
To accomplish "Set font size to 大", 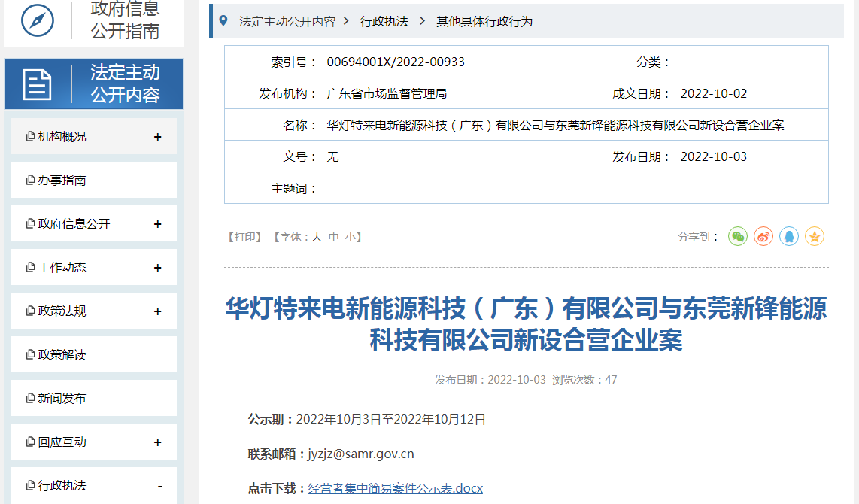I will click(x=317, y=237).
